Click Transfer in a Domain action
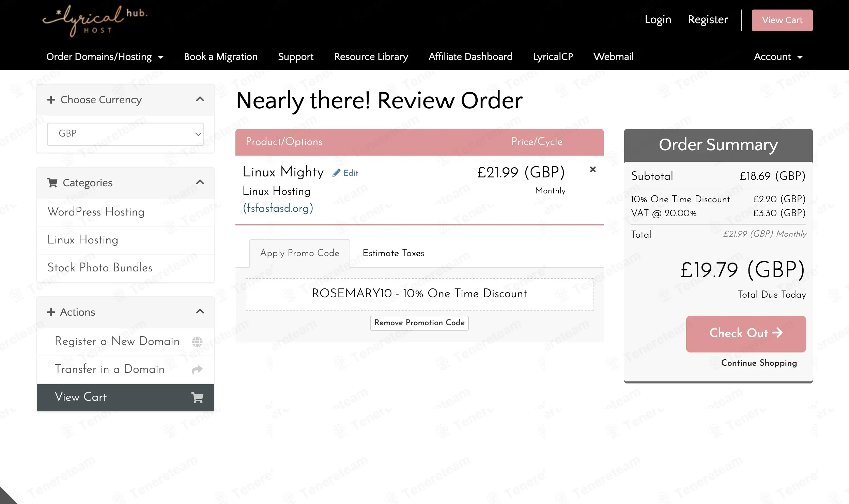Screen dimensions: 849x504 click(x=125, y=369)
